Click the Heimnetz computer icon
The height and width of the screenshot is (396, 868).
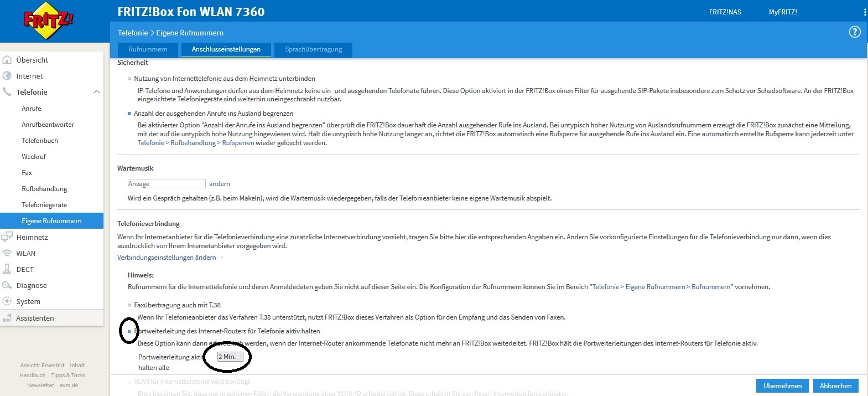[x=7, y=237]
